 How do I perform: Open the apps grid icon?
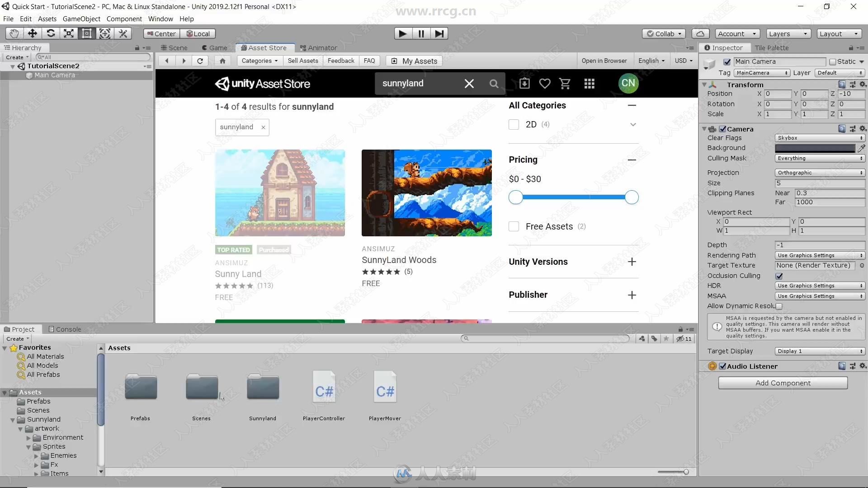(x=589, y=84)
